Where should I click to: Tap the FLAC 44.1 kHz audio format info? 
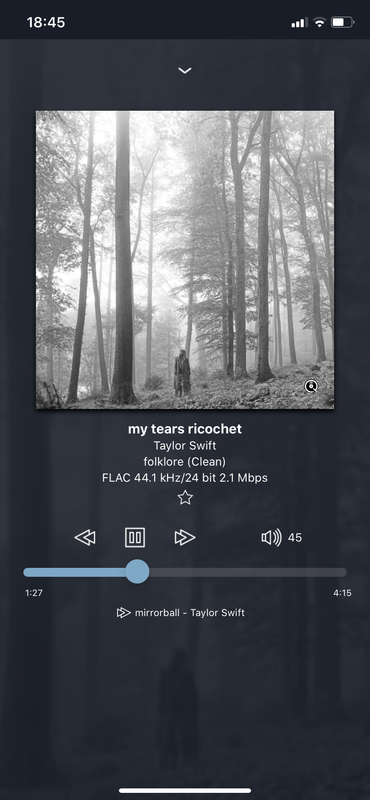185,478
